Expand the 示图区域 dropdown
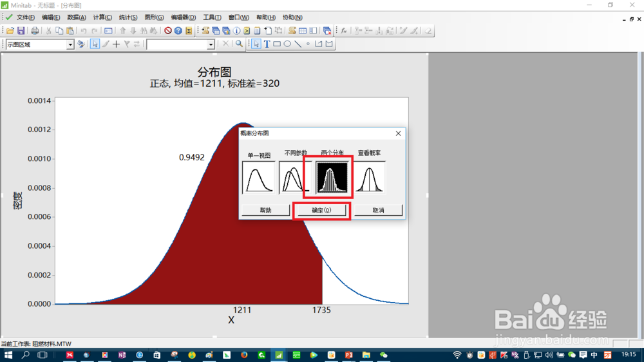The height and width of the screenshot is (362, 644). pos(70,44)
